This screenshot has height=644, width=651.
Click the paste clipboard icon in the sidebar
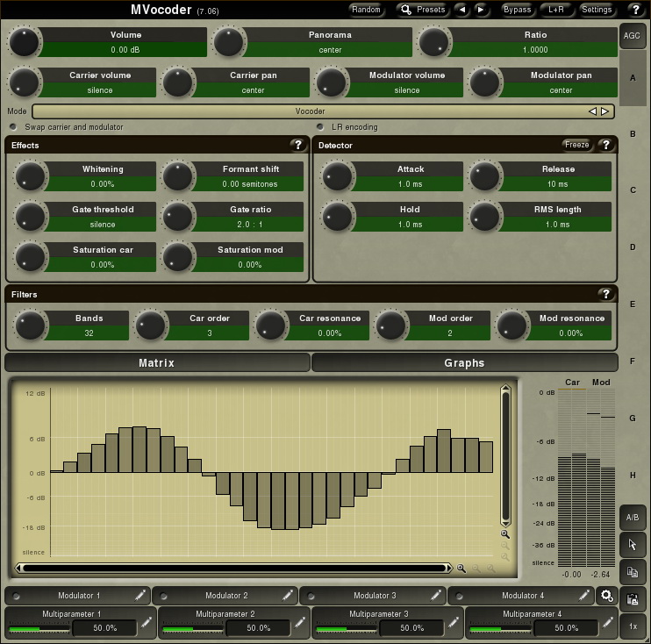click(x=632, y=599)
